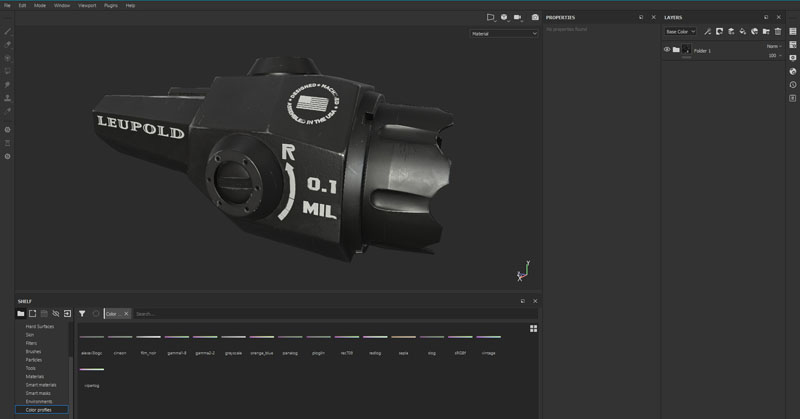Remove the Color filter tag in shelf
The image size is (800, 419).
click(x=126, y=313)
